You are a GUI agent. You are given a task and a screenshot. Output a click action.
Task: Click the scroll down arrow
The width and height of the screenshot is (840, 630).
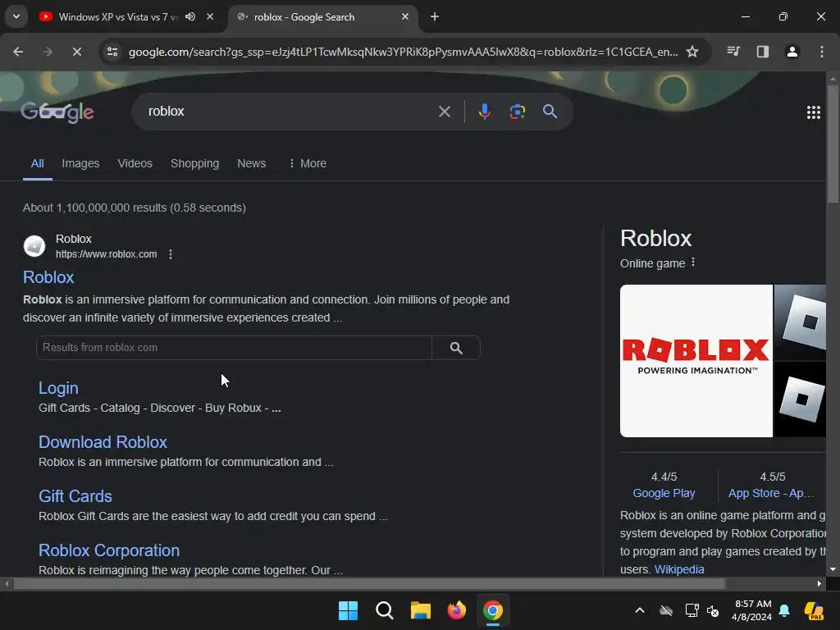click(x=833, y=569)
